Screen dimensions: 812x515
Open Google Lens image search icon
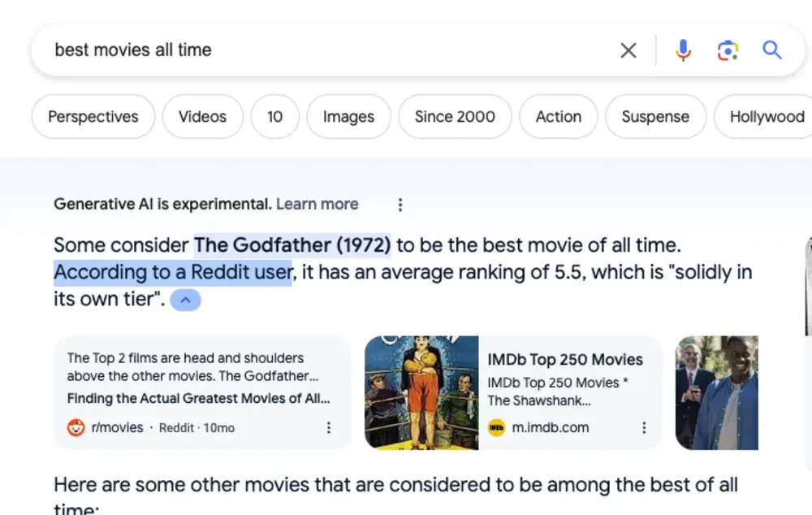click(x=728, y=50)
